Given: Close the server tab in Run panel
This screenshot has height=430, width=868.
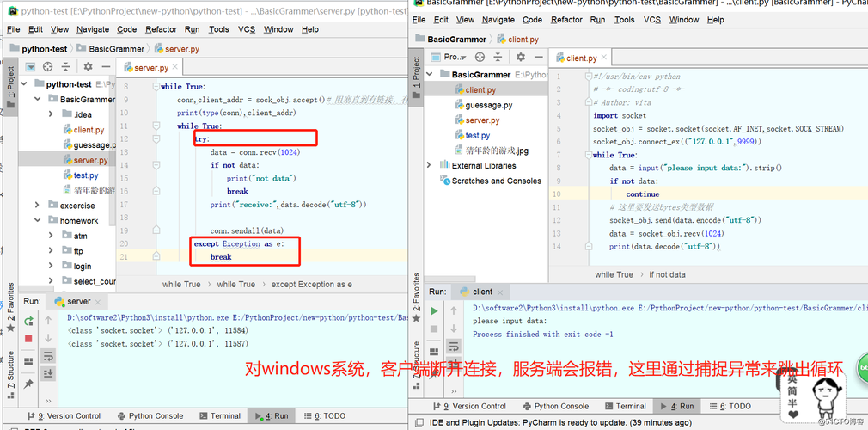Looking at the screenshot, I should pos(98,302).
